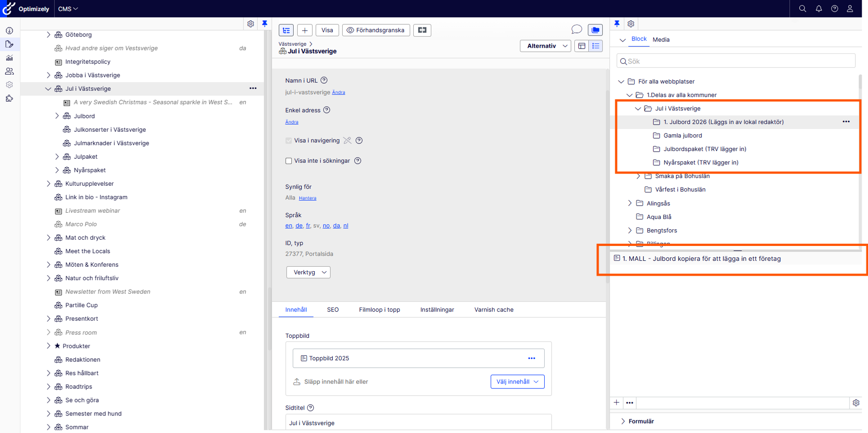Screen dimensions: 868x433
Task: Open options menu for Jul i Västsverige page
Action: click(253, 89)
